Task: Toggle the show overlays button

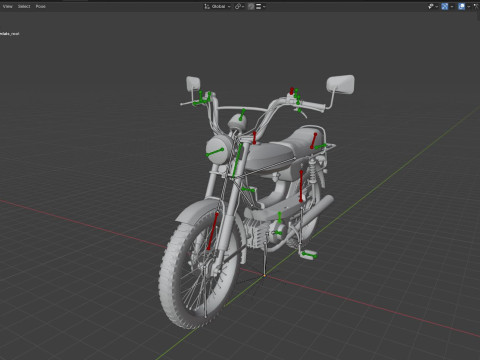Action: pyautogui.click(x=461, y=6)
